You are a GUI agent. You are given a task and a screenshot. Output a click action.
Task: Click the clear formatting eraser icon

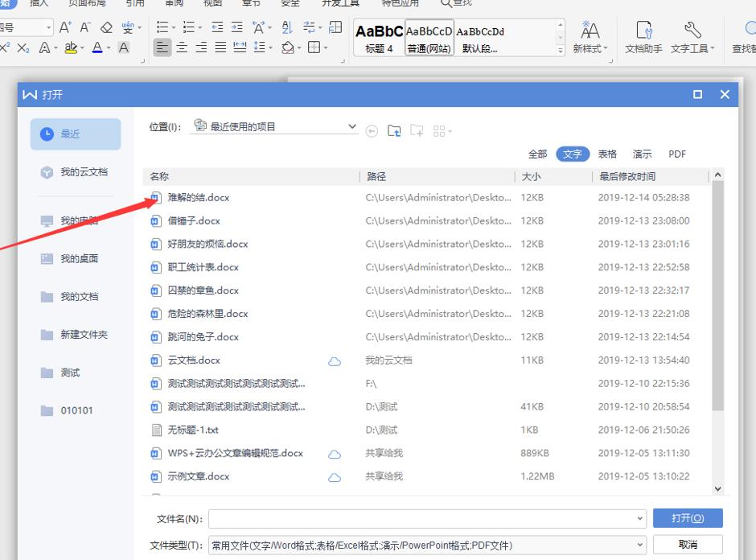[106, 27]
